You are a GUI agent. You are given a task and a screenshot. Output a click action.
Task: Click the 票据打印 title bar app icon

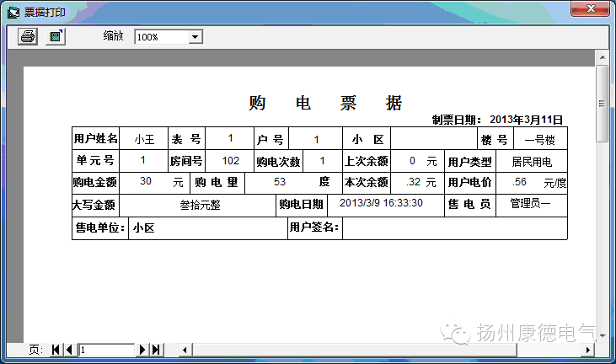point(13,13)
